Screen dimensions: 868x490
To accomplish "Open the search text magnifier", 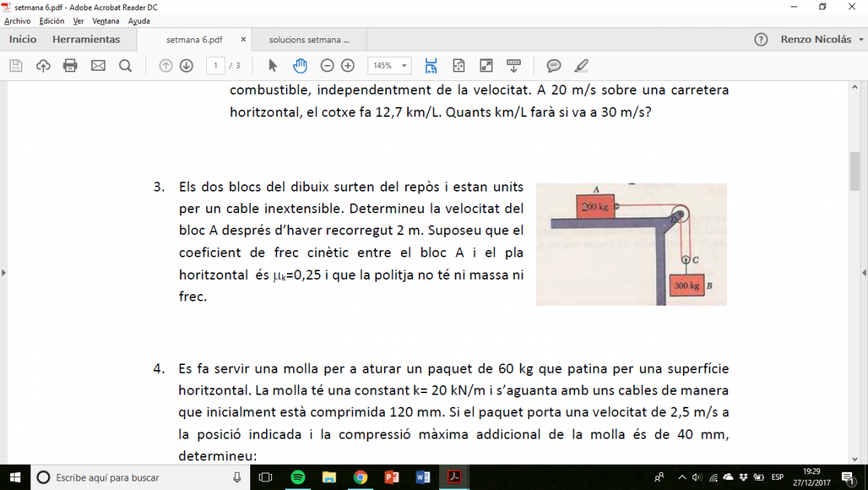I will 125,66.
